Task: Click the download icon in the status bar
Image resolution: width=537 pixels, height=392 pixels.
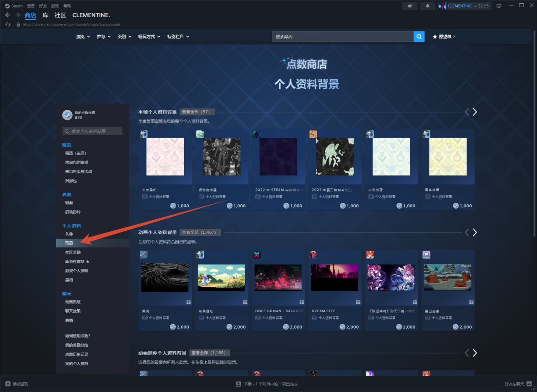Action: pyautogui.click(x=238, y=384)
